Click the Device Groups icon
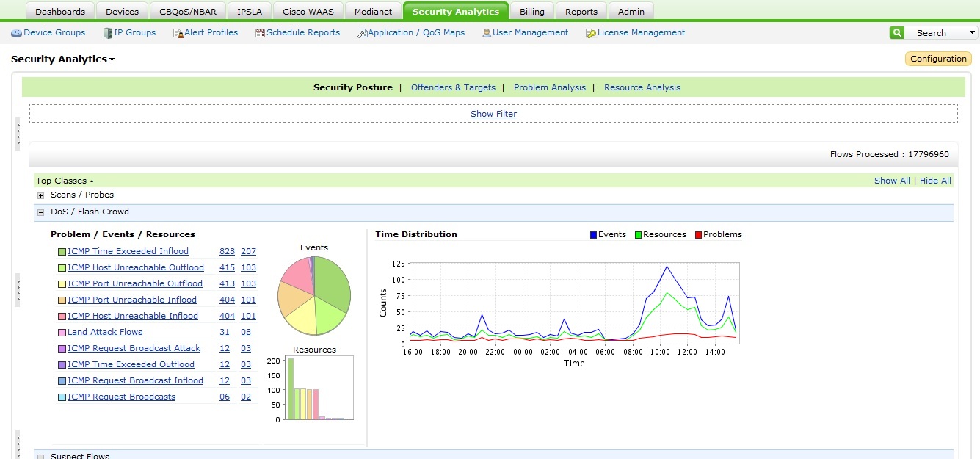Image resolution: width=980 pixels, height=459 pixels. pyautogui.click(x=16, y=33)
